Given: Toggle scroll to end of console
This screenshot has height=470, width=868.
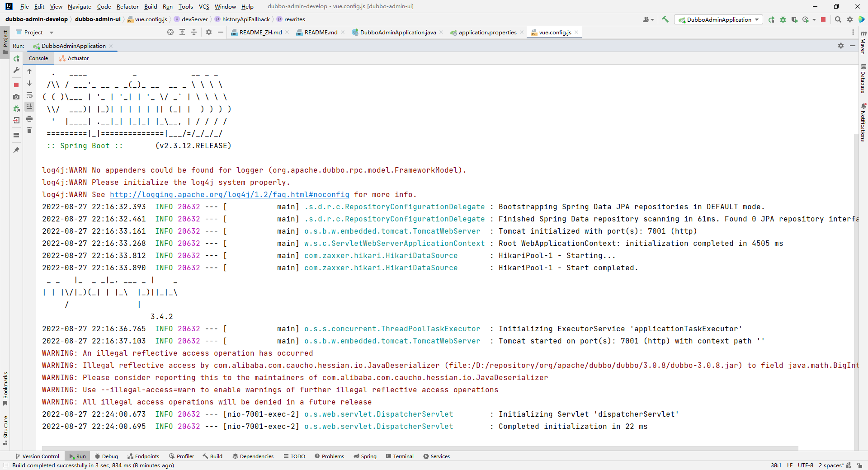Looking at the screenshot, I should [29, 107].
